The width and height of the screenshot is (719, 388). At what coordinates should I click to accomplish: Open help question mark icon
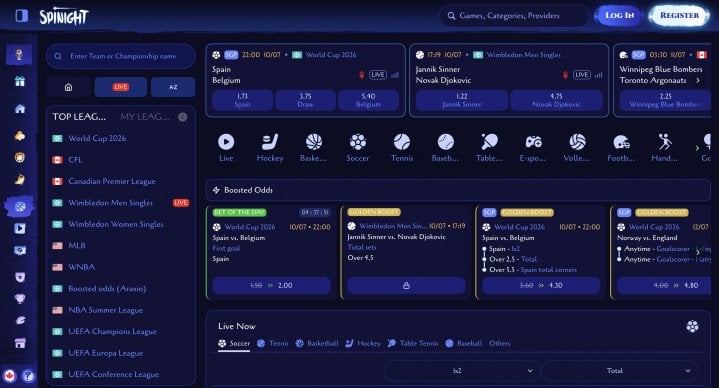(x=28, y=376)
